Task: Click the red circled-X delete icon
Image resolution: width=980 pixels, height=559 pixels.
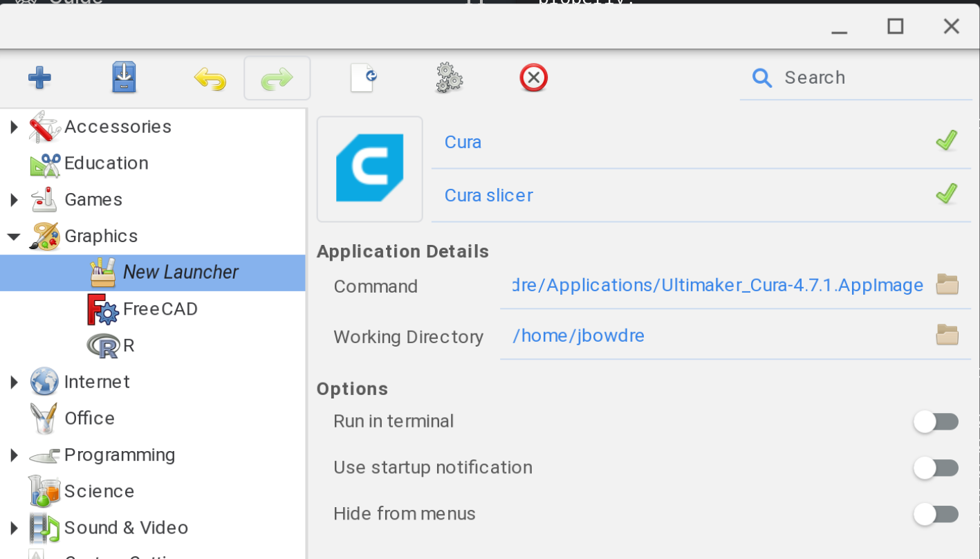Action: tap(533, 77)
